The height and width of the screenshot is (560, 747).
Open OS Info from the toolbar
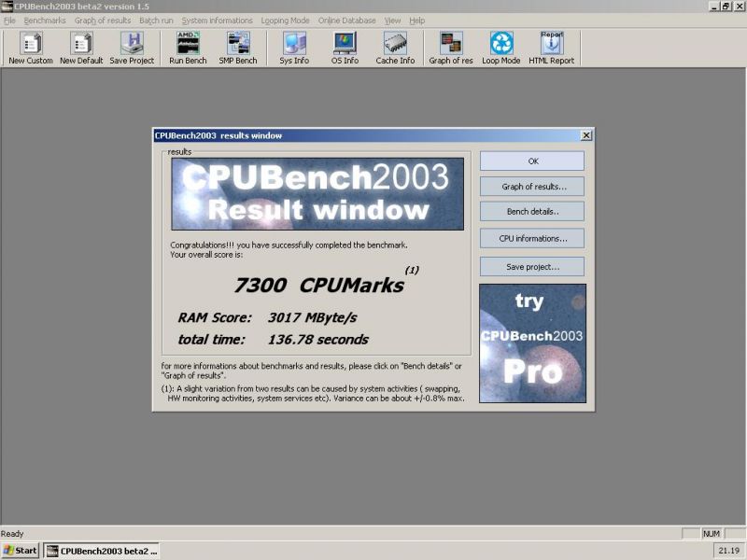pos(345,49)
